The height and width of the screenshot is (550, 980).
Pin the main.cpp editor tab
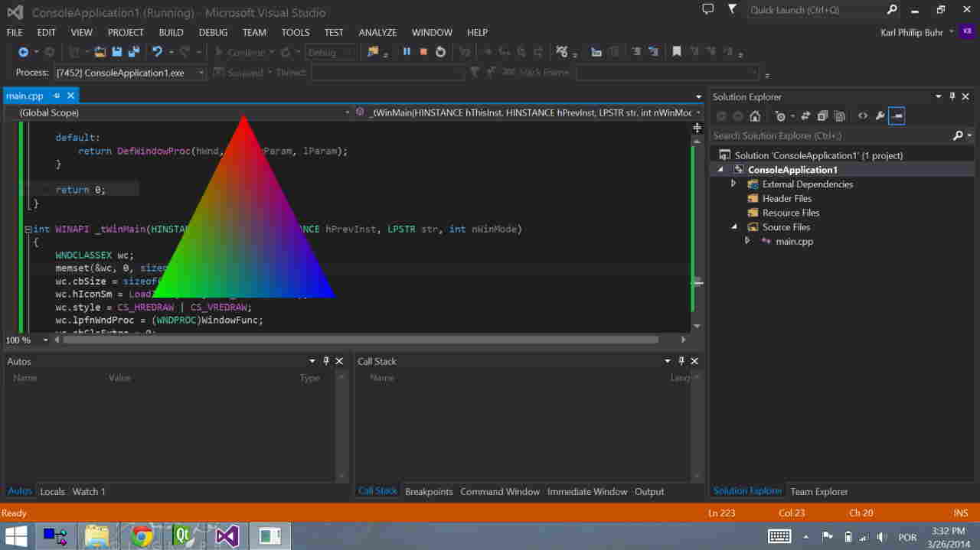57,96
